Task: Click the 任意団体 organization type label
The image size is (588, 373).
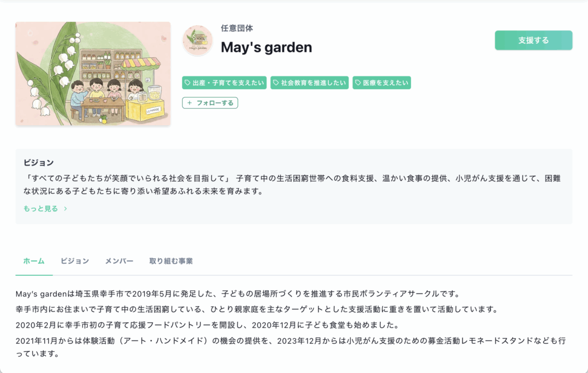Action: coord(237,28)
